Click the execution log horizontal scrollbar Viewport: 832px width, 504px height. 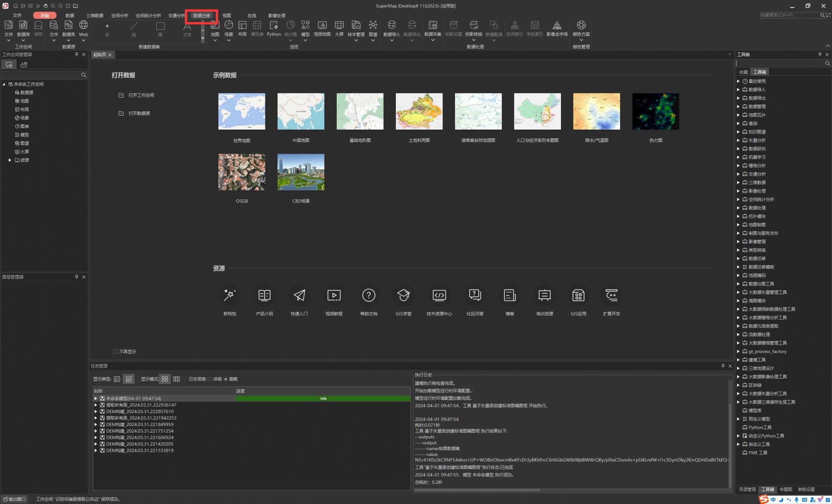pyautogui.click(x=477, y=490)
